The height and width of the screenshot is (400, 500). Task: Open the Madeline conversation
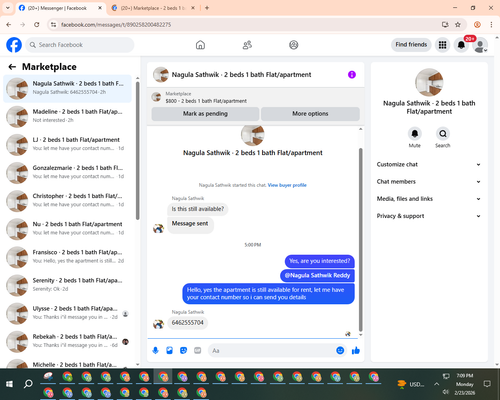(68, 117)
